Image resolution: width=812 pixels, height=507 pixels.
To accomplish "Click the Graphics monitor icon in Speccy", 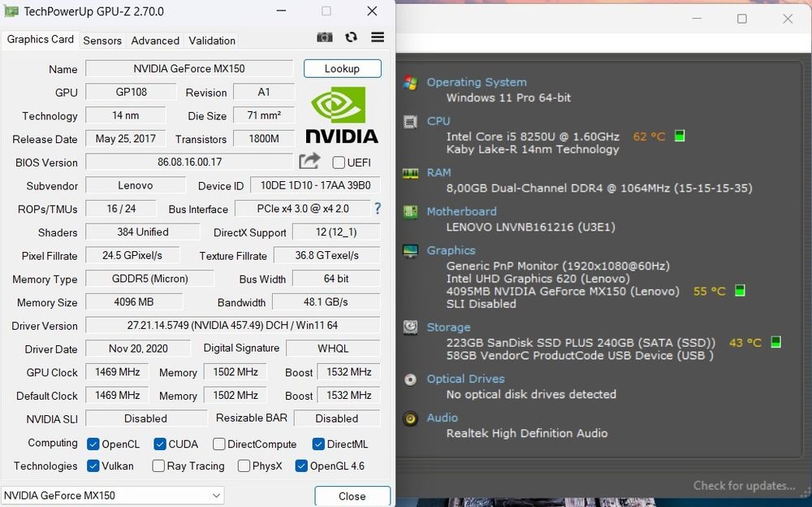I will tap(411, 251).
